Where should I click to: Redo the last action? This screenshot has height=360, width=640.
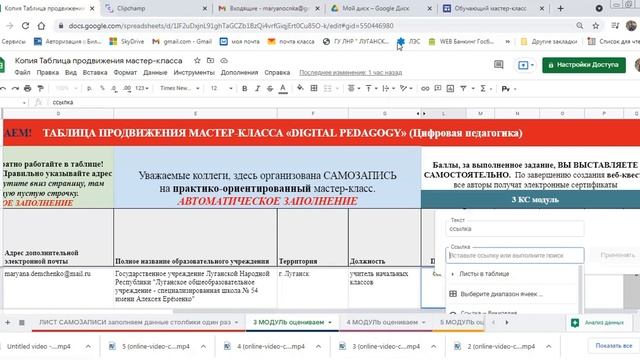tap(15, 88)
